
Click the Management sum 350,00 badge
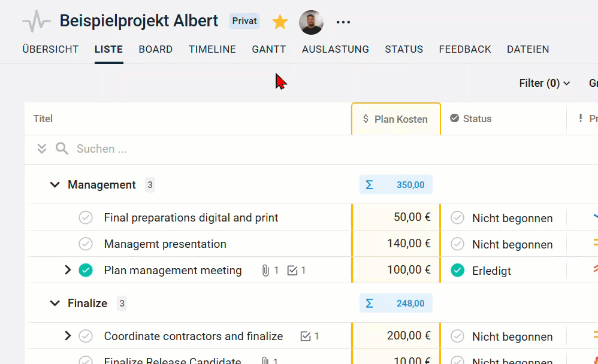point(396,185)
